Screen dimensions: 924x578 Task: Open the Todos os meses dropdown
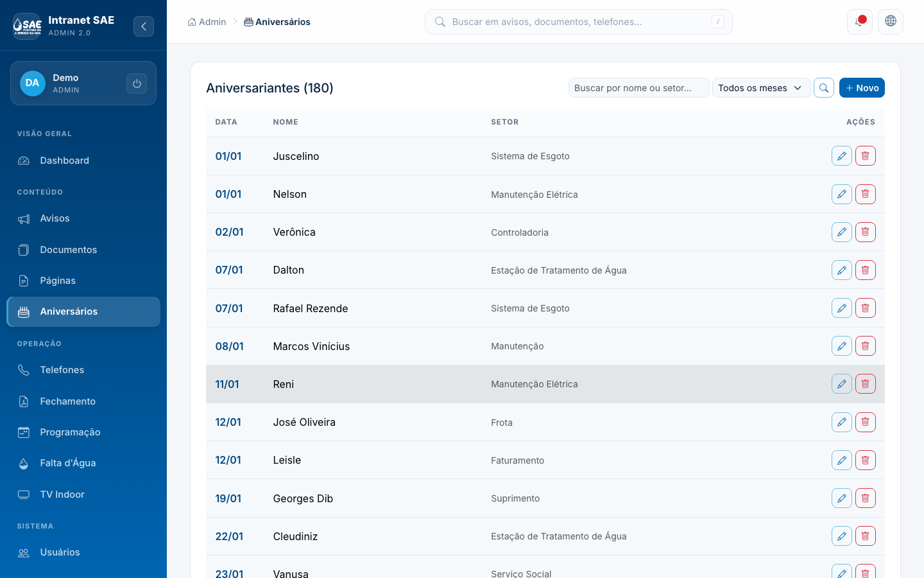coord(761,88)
